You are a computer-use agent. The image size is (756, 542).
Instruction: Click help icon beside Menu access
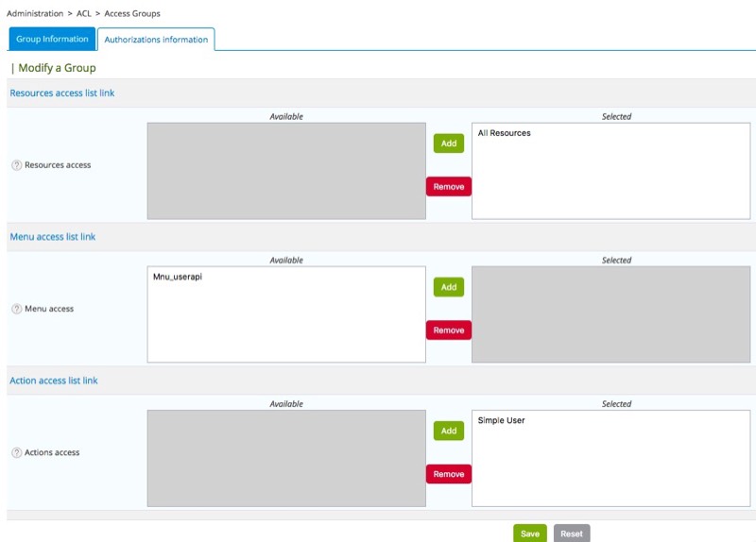(16, 309)
